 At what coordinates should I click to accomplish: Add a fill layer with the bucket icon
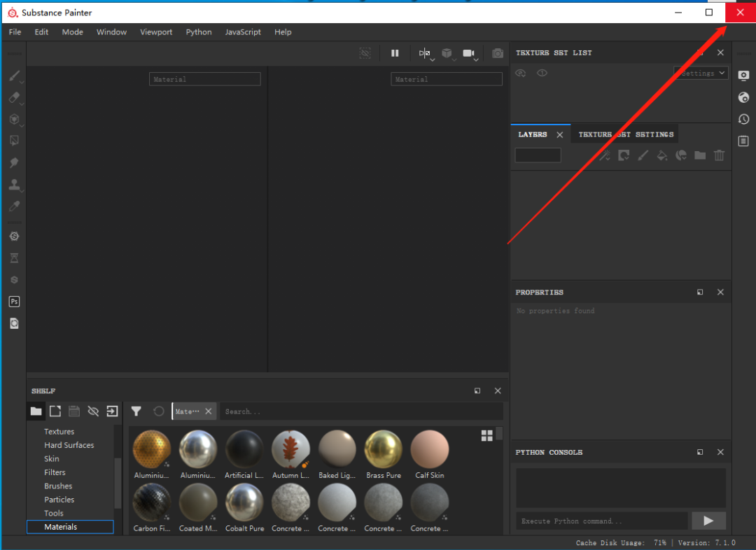tap(662, 155)
